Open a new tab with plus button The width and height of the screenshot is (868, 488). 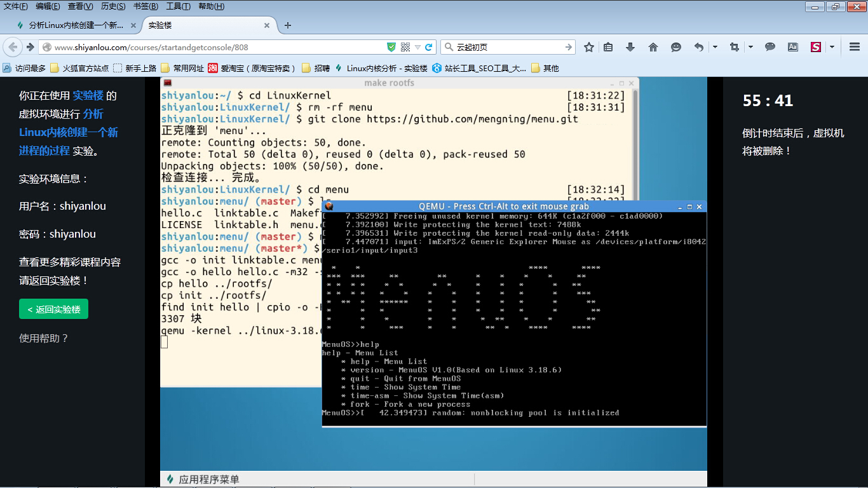tap(288, 25)
